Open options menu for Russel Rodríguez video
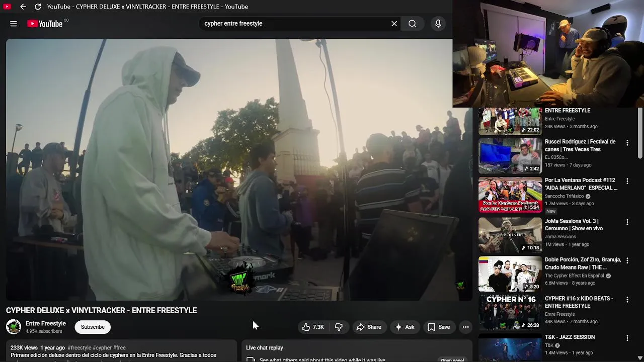 (x=627, y=143)
